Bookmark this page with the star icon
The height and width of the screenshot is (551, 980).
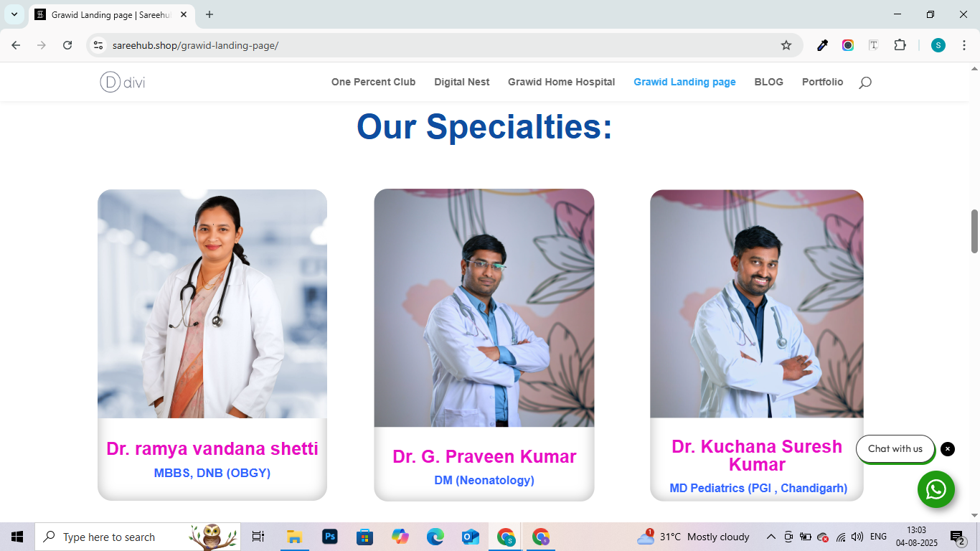click(786, 45)
